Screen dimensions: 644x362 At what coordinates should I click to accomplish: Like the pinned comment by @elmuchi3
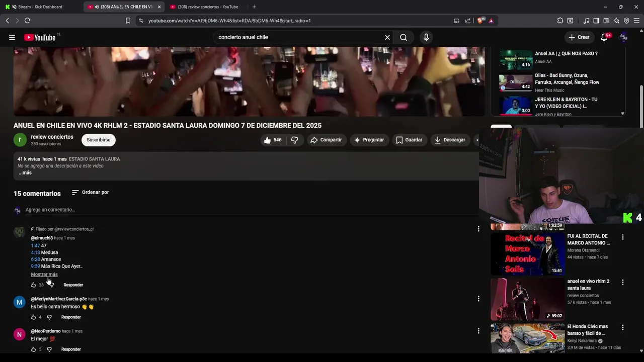(x=34, y=285)
